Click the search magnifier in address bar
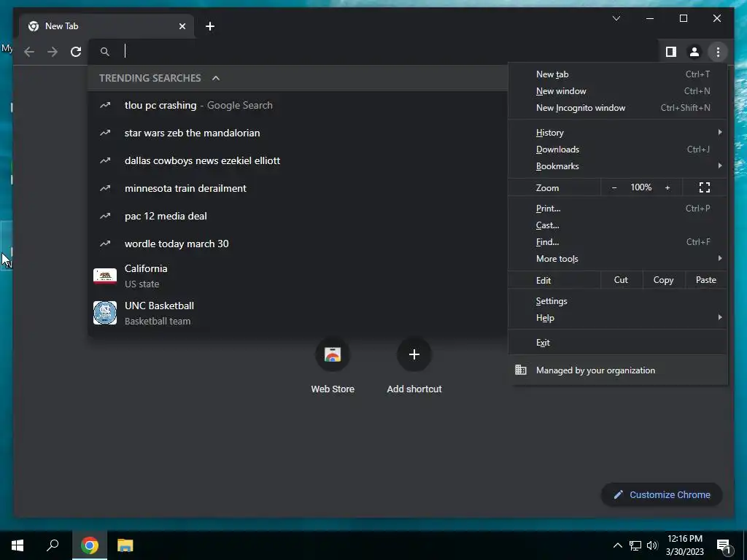The image size is (747, 560). (105, 52)
